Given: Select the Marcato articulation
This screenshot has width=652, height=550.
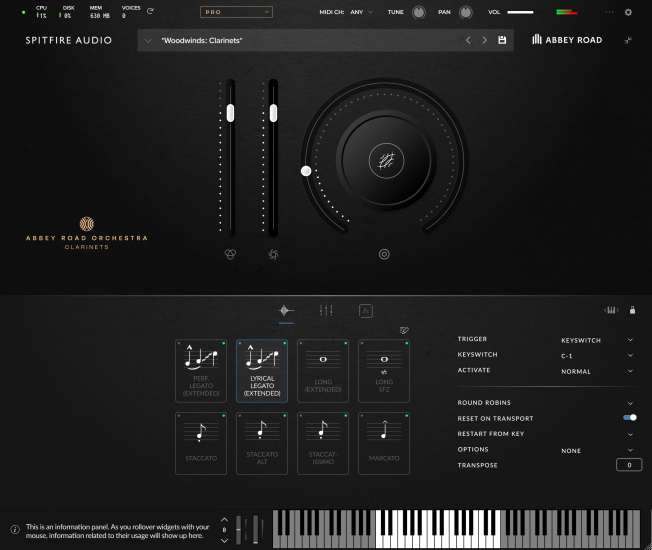Looking at the screenshot, I should (x=384, y=444).
